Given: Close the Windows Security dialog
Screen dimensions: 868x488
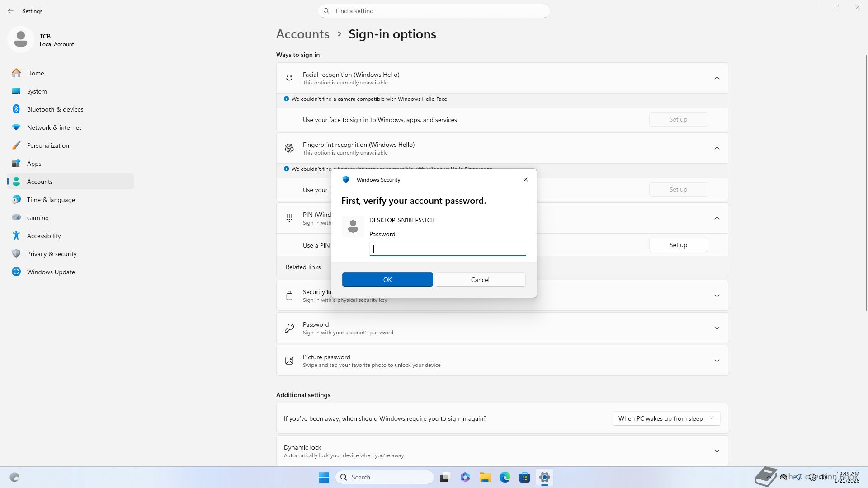Looking at the screenshot, I should 525,179.
